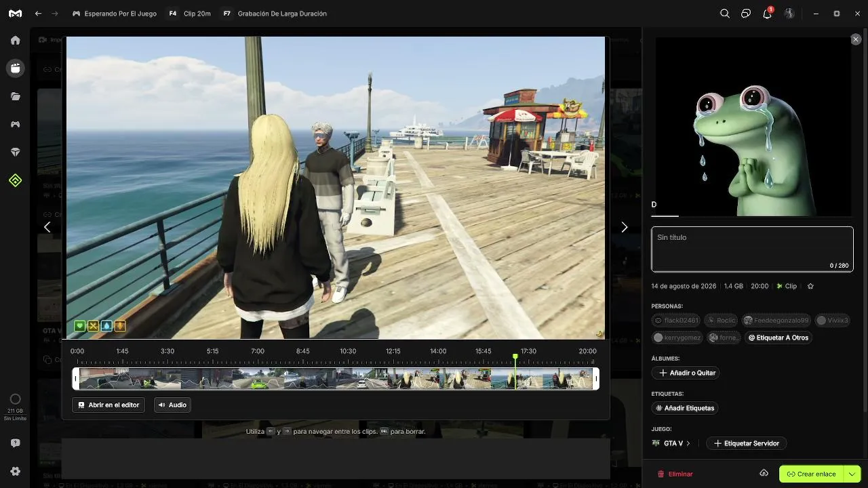
Task: Click Añadir o Quitar albums button
Action: [685, 373]
